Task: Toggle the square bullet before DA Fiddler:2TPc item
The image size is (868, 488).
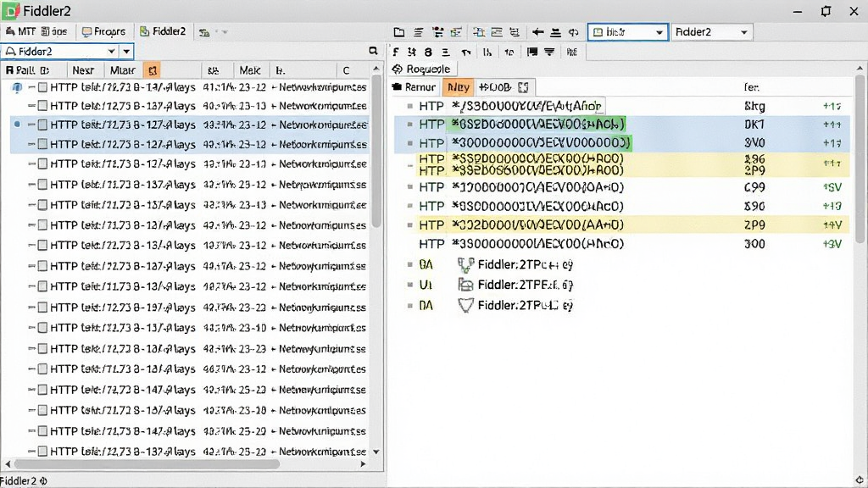Action: pos(409,265)
